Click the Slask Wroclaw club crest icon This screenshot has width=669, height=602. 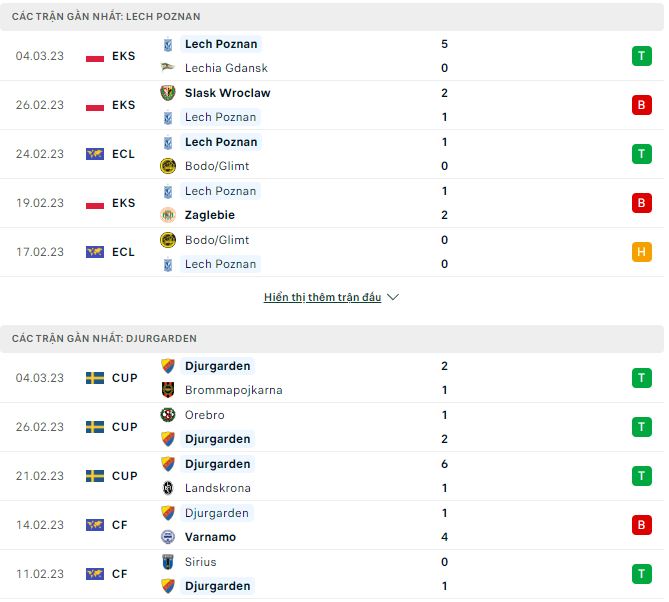coord(168,93)
